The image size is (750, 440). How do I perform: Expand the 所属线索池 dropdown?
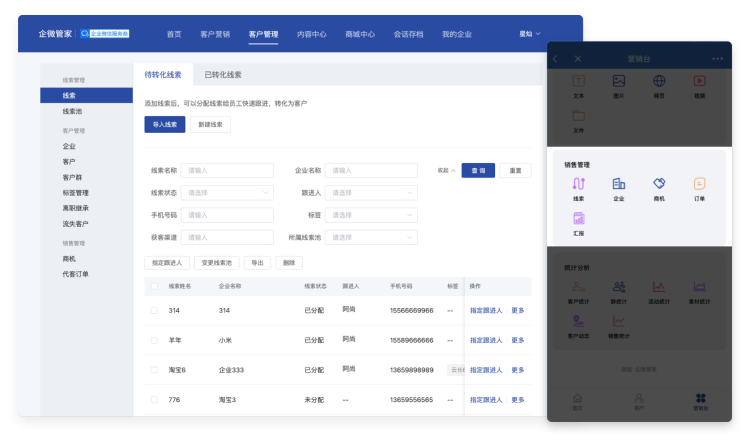370,237
